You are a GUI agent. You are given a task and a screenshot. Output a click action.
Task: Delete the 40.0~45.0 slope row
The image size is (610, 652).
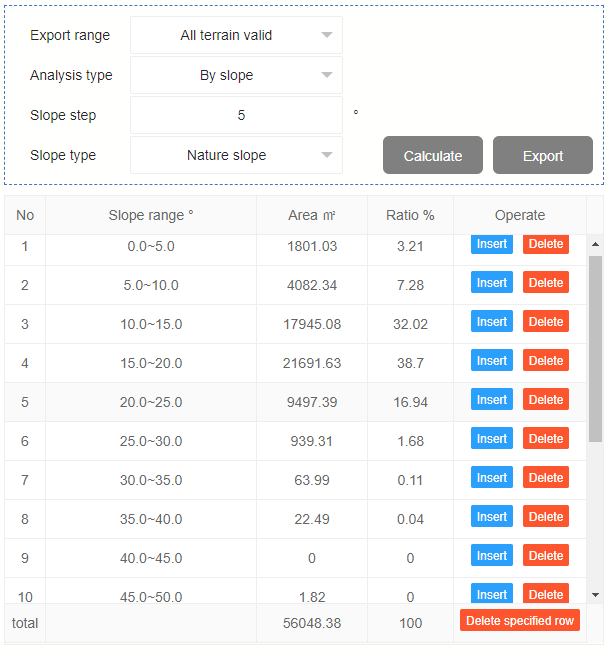click(x=546, y=556)
